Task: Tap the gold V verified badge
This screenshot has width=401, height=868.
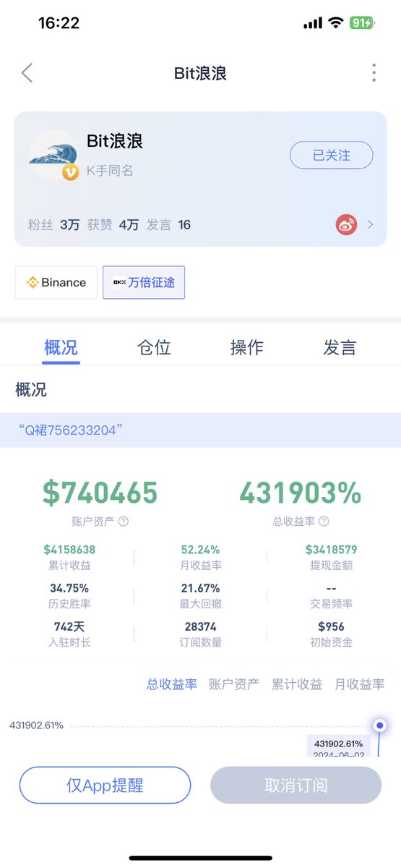Action: pos(70,172)
